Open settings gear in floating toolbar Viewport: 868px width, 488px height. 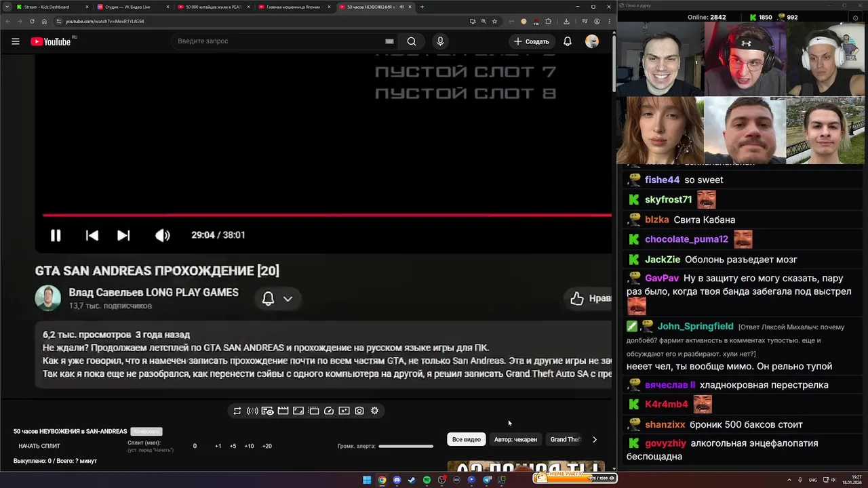click(x=374, y=411)
